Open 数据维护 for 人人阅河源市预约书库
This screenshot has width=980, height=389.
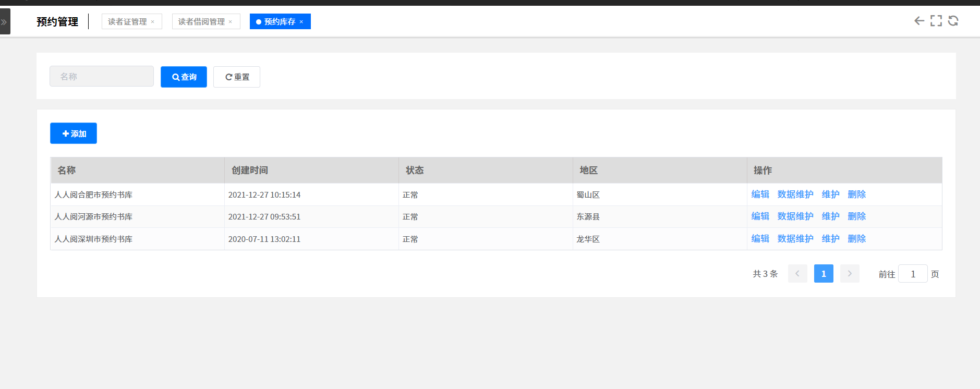[795, 216]
